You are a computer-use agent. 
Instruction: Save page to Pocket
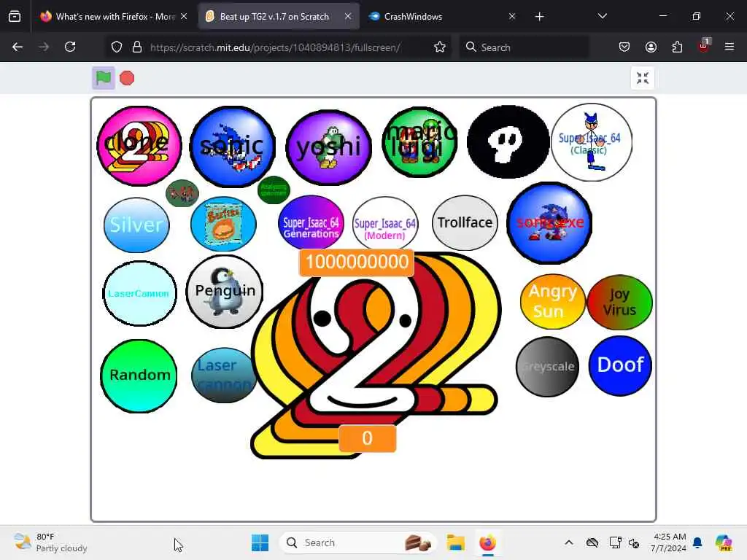coord(624,47)
